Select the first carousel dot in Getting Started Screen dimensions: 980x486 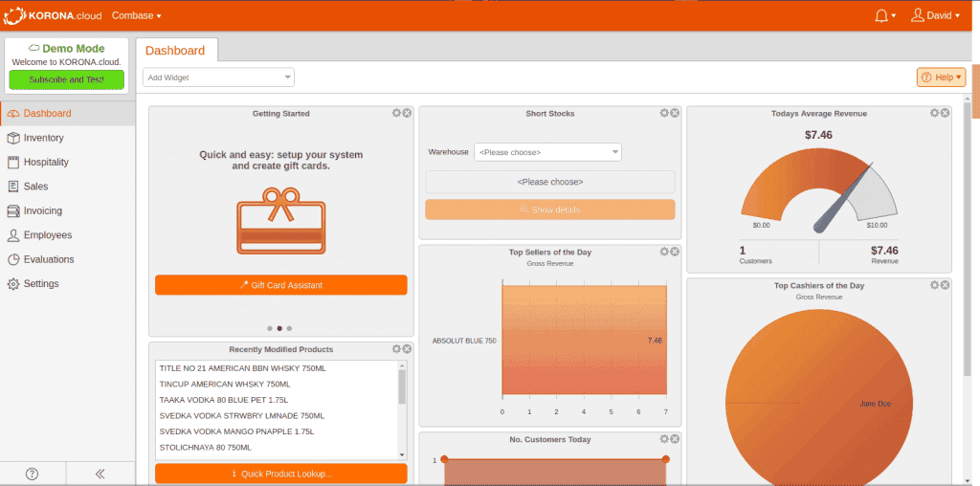[269, 328]
